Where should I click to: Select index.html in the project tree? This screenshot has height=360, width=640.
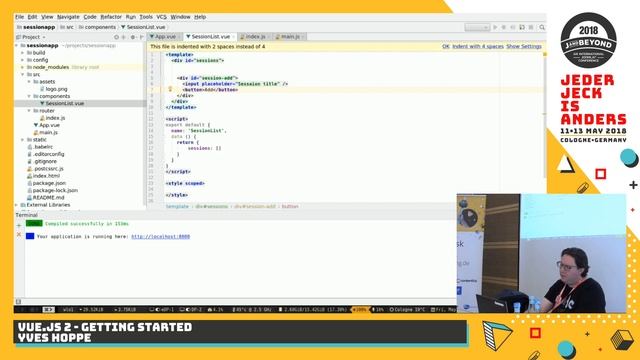(x=46, y=176)
